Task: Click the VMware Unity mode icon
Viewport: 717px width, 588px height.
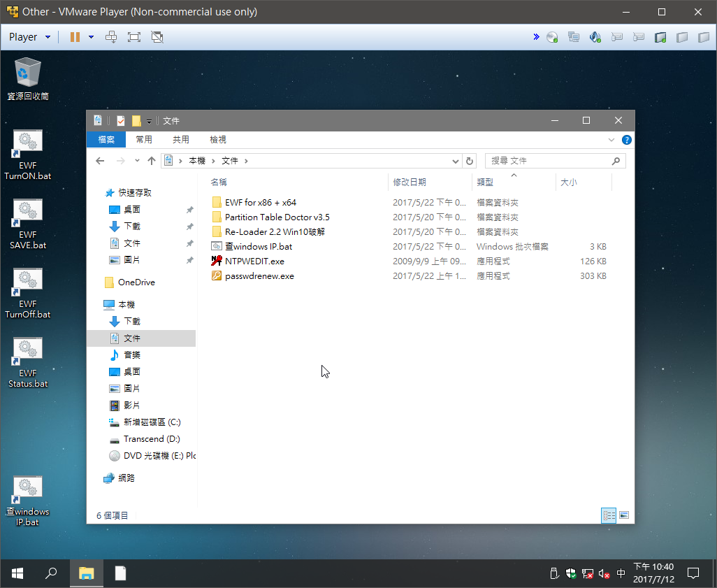Action: 157,37
